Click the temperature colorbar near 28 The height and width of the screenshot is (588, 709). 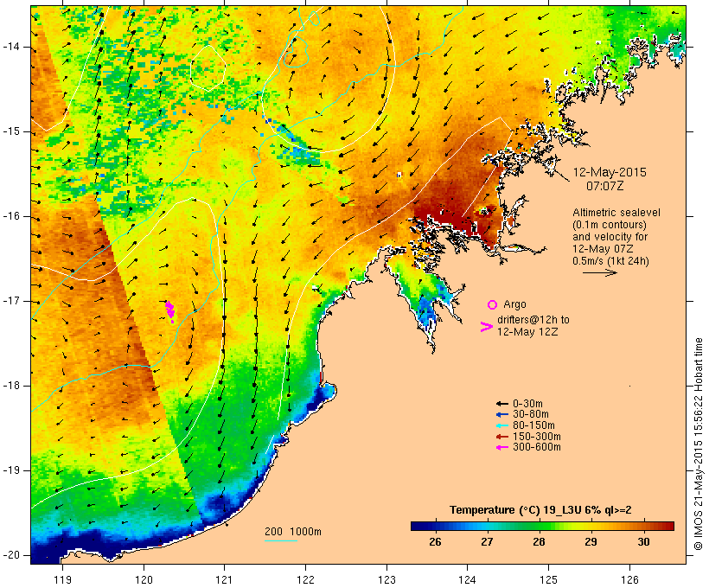(539, 526)
